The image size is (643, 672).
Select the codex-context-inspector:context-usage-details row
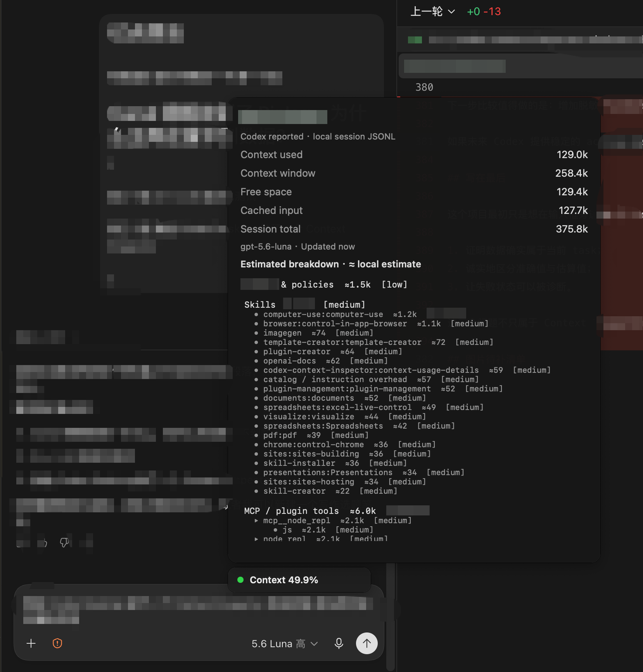coord(402,370)
